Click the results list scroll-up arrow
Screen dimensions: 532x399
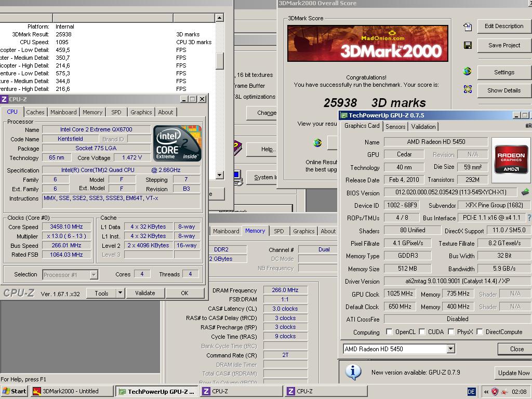click(x=220, y=17)
